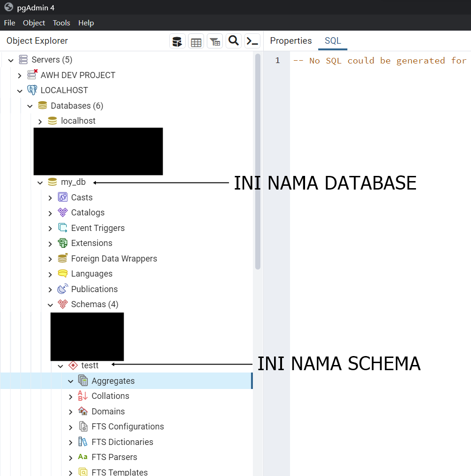Click the Aggregates node icon

[83, 381]
